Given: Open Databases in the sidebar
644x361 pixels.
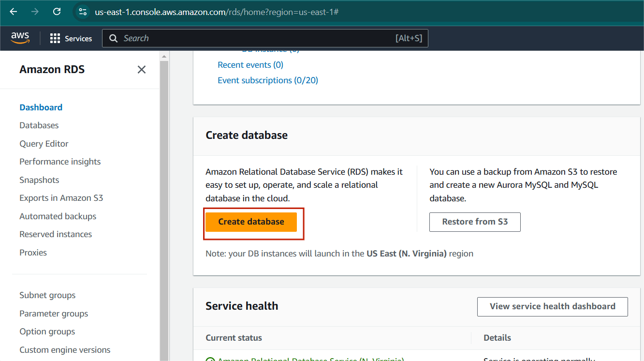Looking at the screenshot, I should click(x=39, y=125).
